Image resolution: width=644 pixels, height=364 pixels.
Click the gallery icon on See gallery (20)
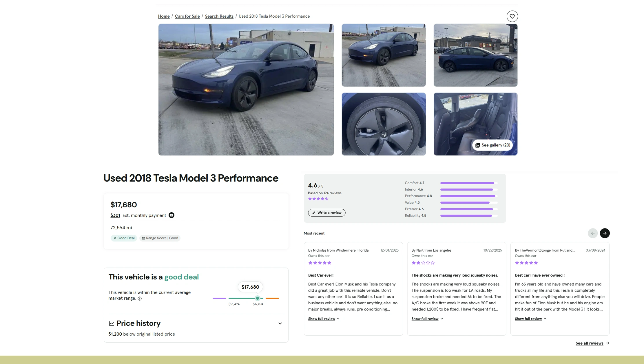[x=478, y=145]
